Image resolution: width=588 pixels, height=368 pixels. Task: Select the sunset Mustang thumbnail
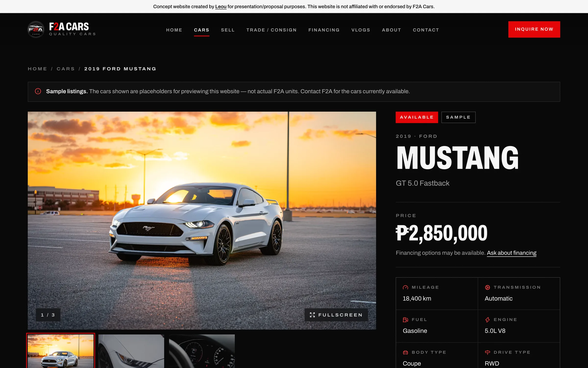point(61,351)
